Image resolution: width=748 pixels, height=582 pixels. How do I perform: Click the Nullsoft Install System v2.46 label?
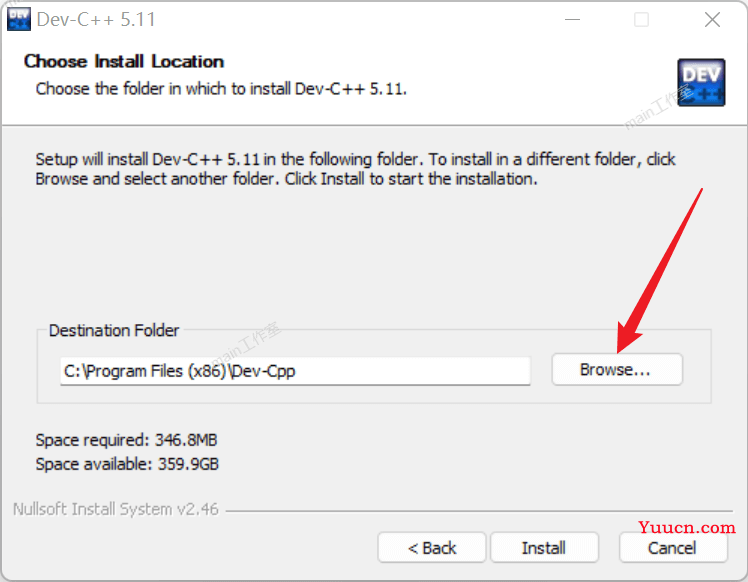coord(116,509)
